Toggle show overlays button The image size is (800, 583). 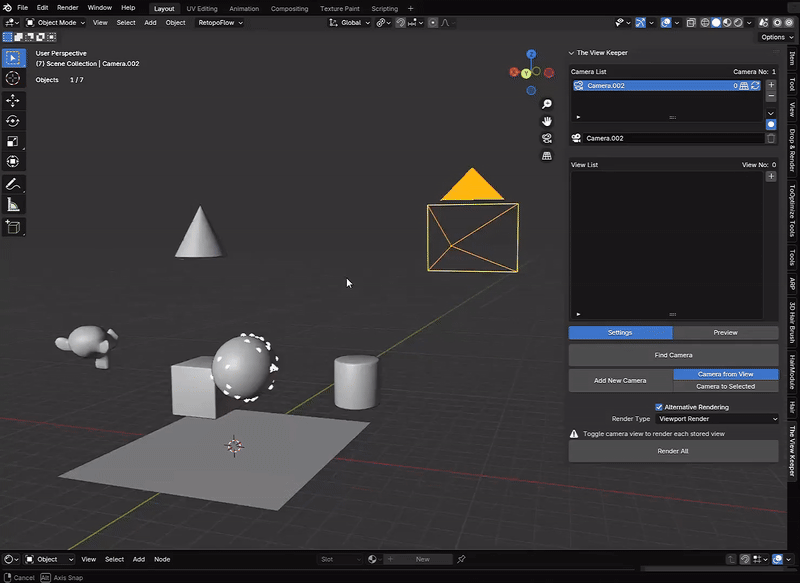point(666,22)
